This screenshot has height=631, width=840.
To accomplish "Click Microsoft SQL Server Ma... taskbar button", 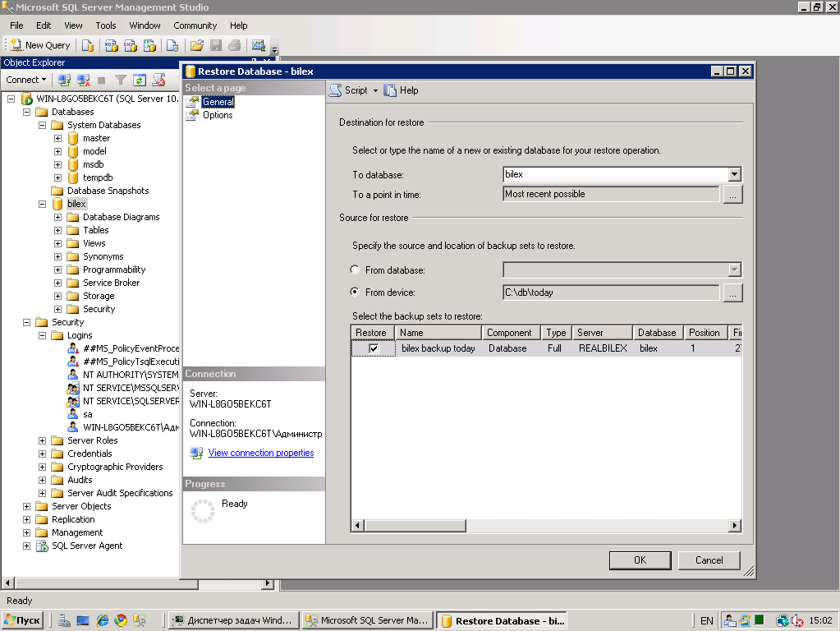I will [x=368, y=620].
